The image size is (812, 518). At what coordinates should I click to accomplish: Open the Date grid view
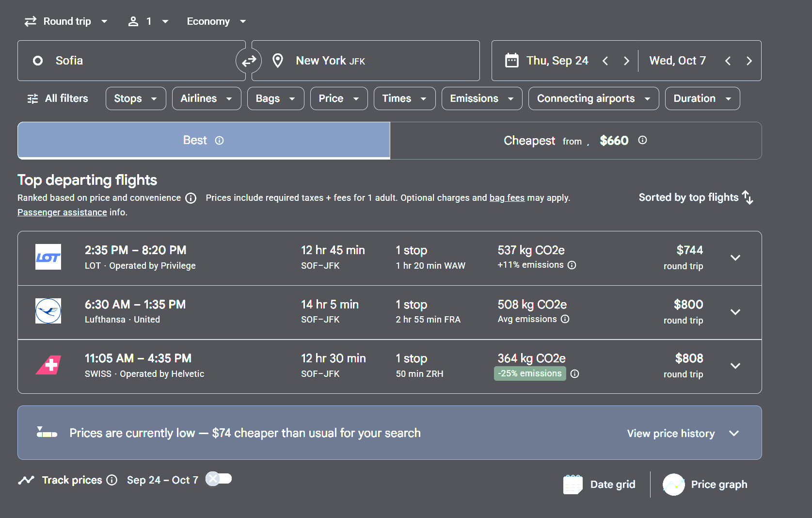(599, 485)
